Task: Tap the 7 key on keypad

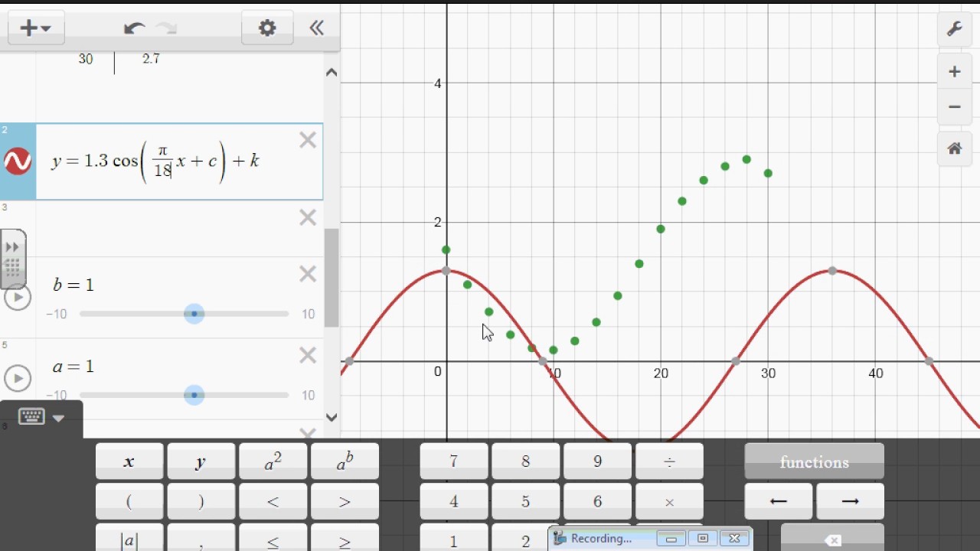Action: (x=454, y=461)
